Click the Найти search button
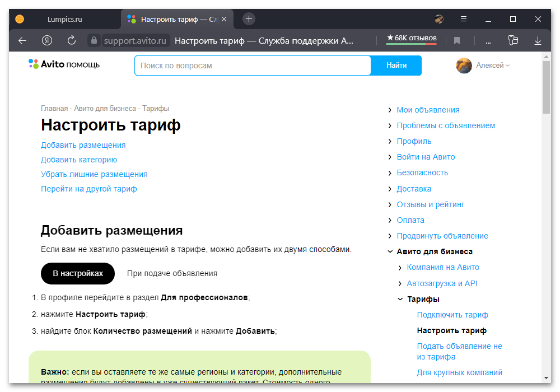 click(x=396, y=66)
